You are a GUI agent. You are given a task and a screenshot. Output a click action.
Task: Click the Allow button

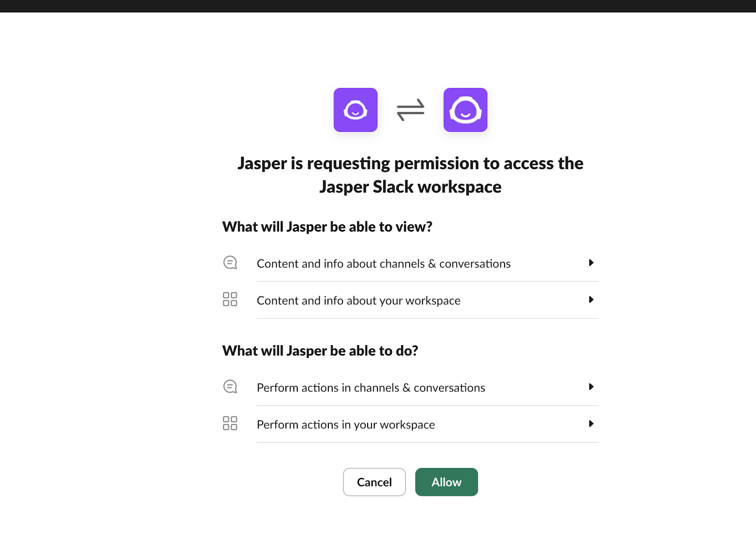tap(447, 482)
